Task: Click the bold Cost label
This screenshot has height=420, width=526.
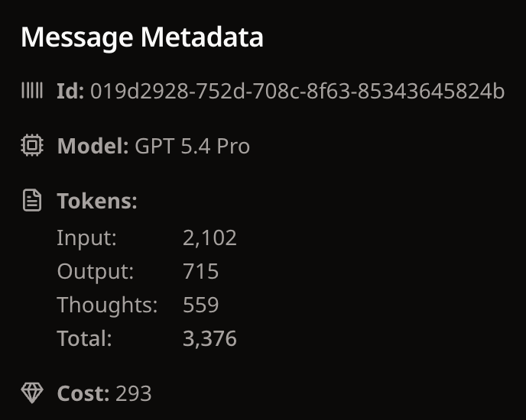Action: (83, 393)
